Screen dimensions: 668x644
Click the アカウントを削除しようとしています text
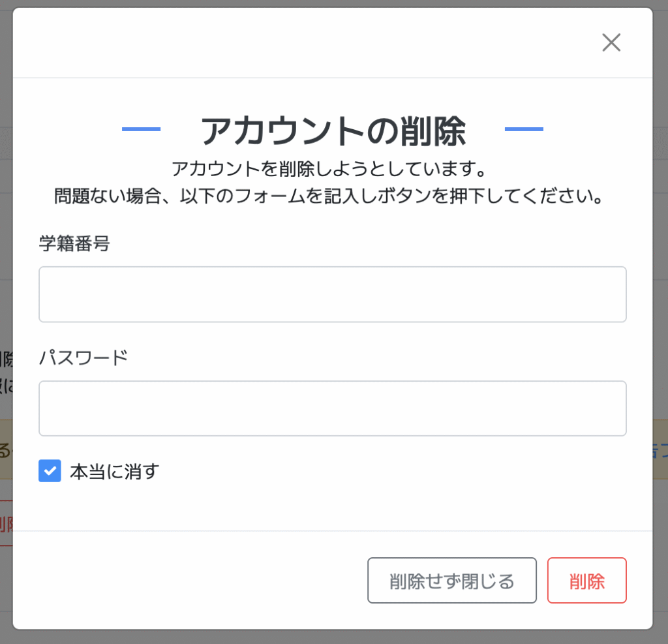point(329,169)
